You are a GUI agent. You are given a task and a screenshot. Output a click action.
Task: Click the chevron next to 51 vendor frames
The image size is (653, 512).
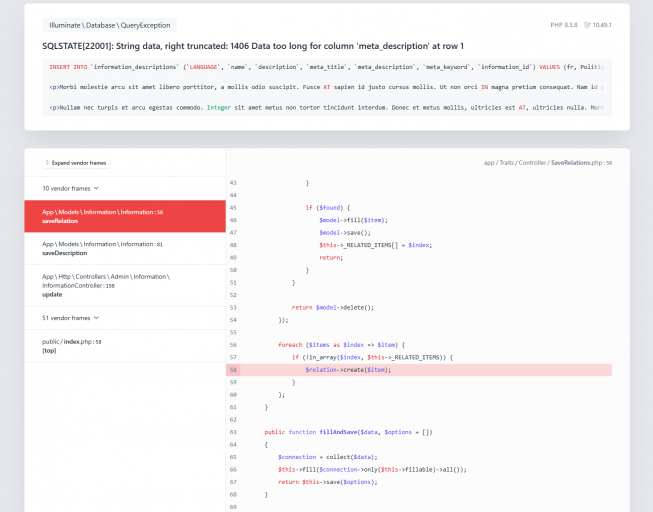point(97,318)
